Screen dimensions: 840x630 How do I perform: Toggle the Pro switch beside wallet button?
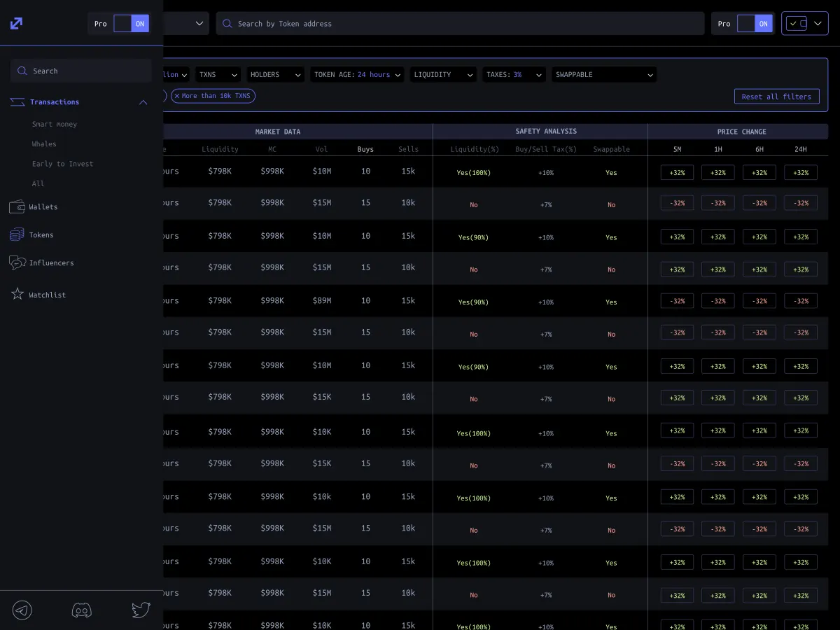(755, 24)
